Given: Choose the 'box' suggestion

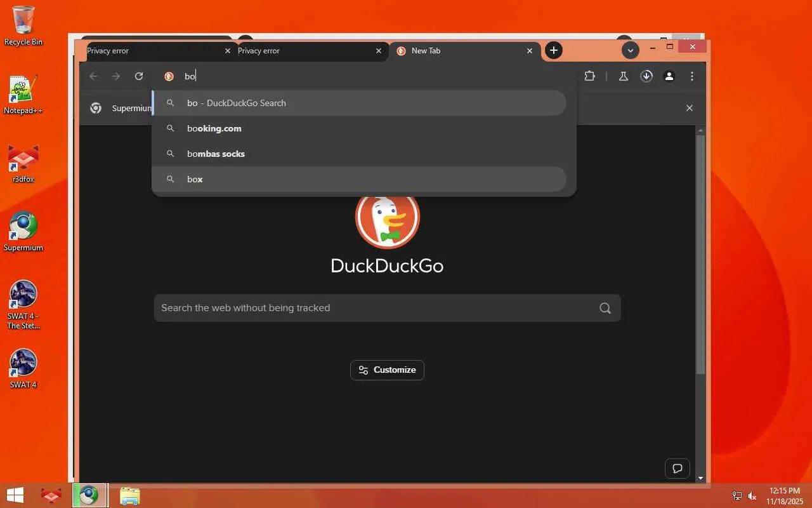Looking at the screenshot, I should coord(360,179).
